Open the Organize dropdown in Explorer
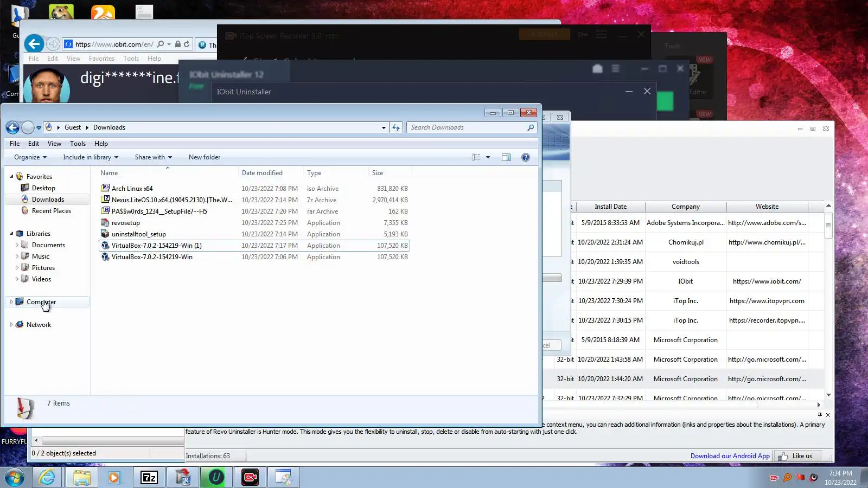Screen dimensions: 868x488 [30, 157]
